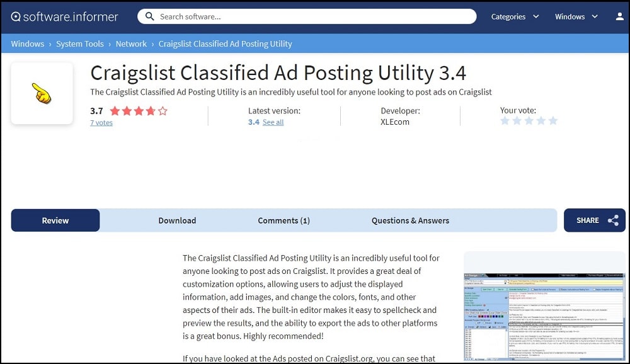Viewport: 630px width, 364px height.
Task: Vote two stars in Your vote
Action: pos(517,120)
